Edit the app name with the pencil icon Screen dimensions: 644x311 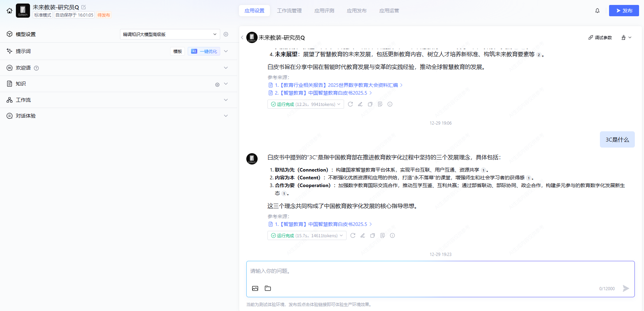[x=84, y=7]
